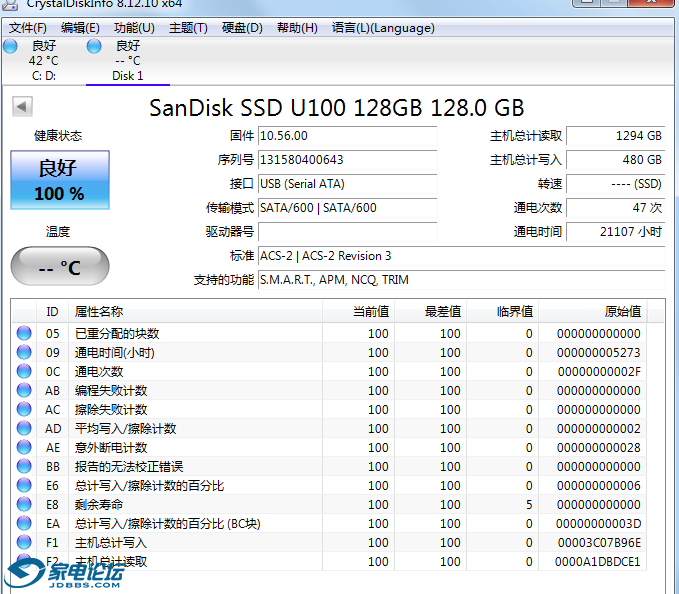679x594 pixels.
Task: Click the 固件 firmware field 10.56.00
Action: coord(347,136)
